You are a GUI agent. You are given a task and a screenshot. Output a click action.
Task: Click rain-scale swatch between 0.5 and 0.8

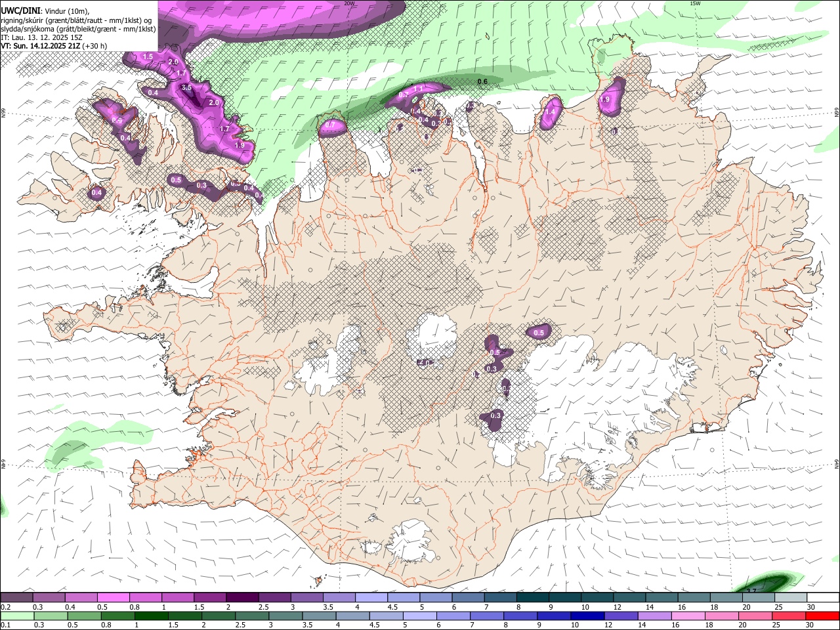tap(83, 616)
